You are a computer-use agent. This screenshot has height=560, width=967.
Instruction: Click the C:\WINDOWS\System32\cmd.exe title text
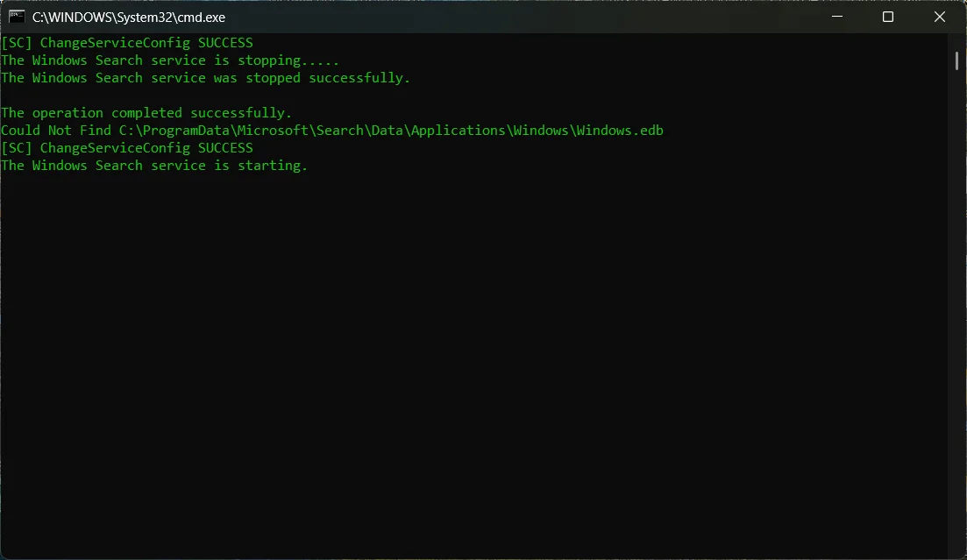coord(129,18)
